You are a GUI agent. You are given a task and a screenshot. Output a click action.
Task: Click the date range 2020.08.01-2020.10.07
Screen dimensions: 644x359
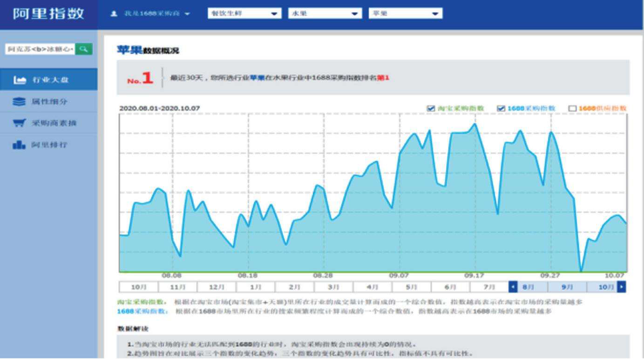coord(160,108)
